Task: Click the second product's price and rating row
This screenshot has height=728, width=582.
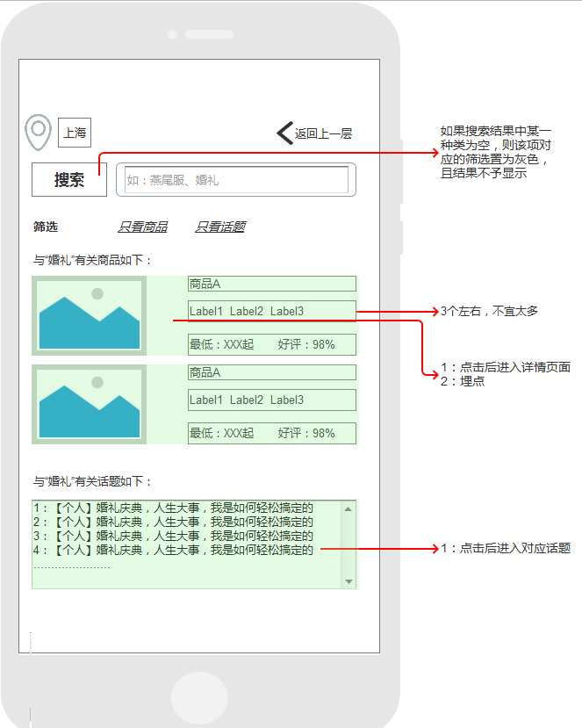Action: click(271, 433)
